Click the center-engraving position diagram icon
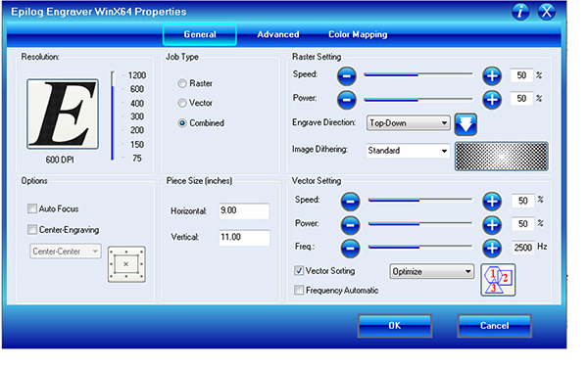This screenshot has width=588, height=368. 126,264
